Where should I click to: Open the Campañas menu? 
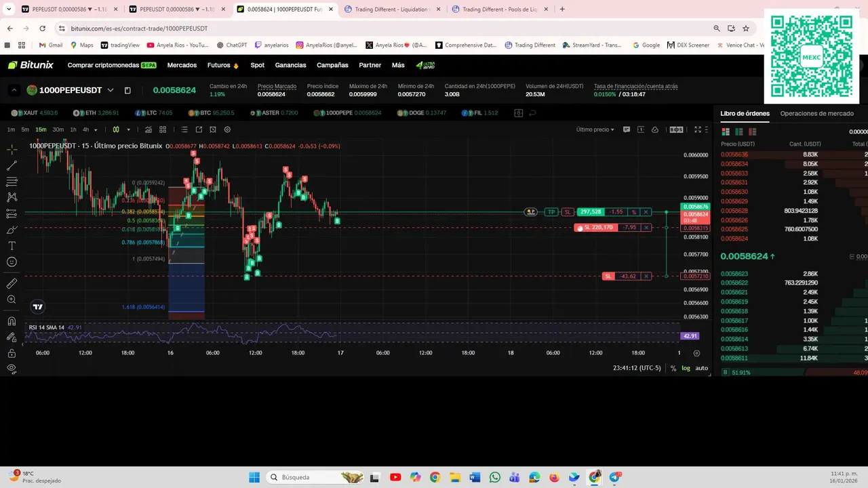coord(332,65)
